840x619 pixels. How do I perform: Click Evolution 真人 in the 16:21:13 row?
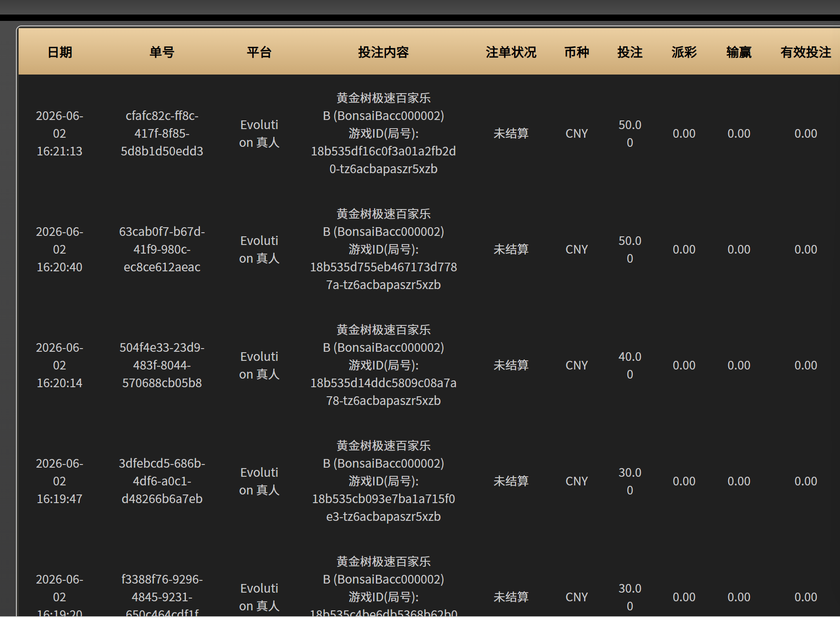point(259,133)
